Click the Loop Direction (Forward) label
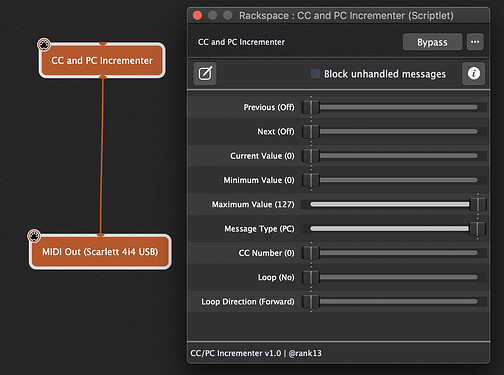This screenshot has width=504, height=375. pyautogui.click(x=248, y=302)
